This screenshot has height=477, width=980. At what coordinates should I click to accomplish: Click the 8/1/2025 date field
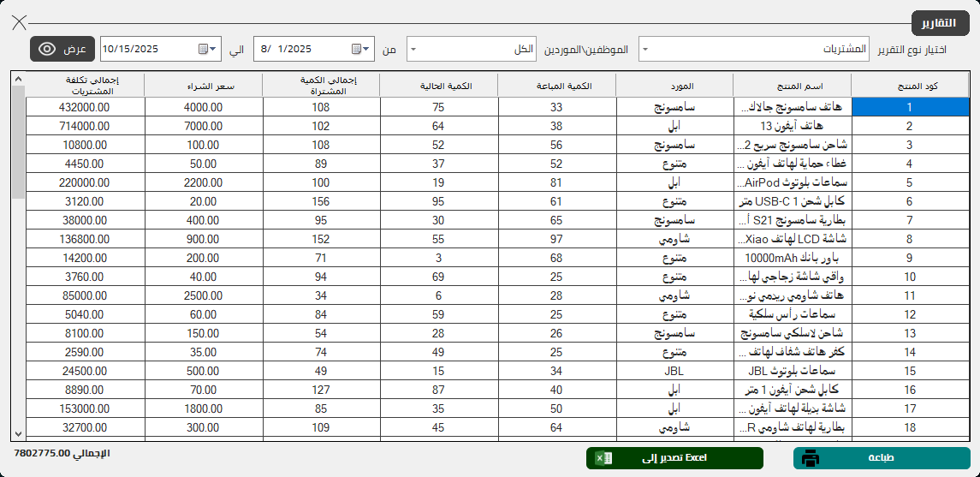(314, 49)
